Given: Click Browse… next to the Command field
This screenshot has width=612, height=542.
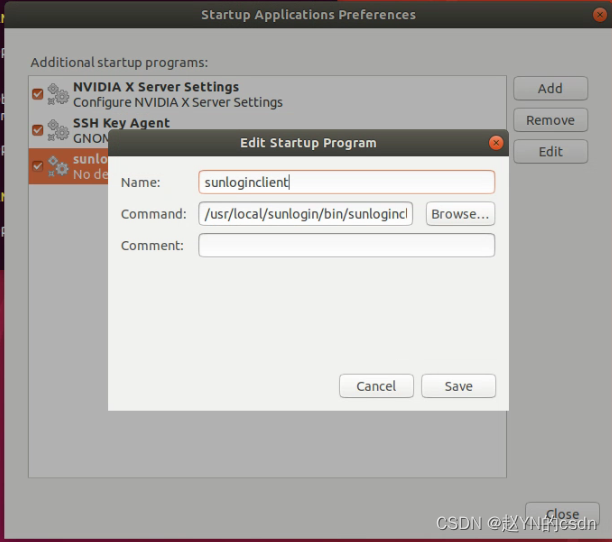Looking at the screenshot, I should click(x=460, y=214).
